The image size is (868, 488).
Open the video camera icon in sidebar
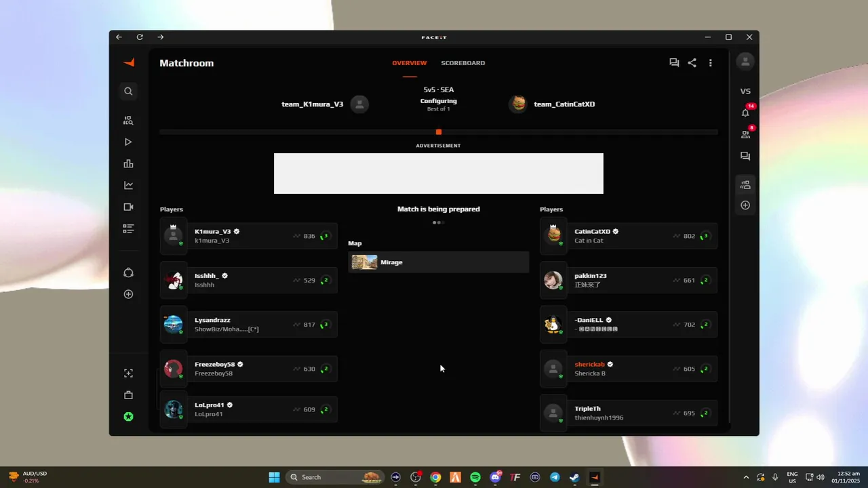[128, 207]
